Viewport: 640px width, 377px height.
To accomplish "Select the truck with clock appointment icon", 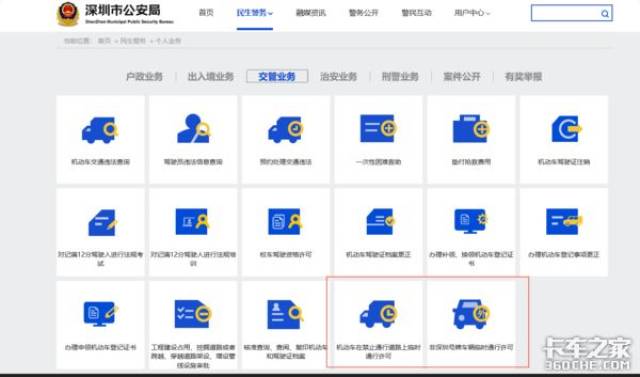I will (285, 130).
